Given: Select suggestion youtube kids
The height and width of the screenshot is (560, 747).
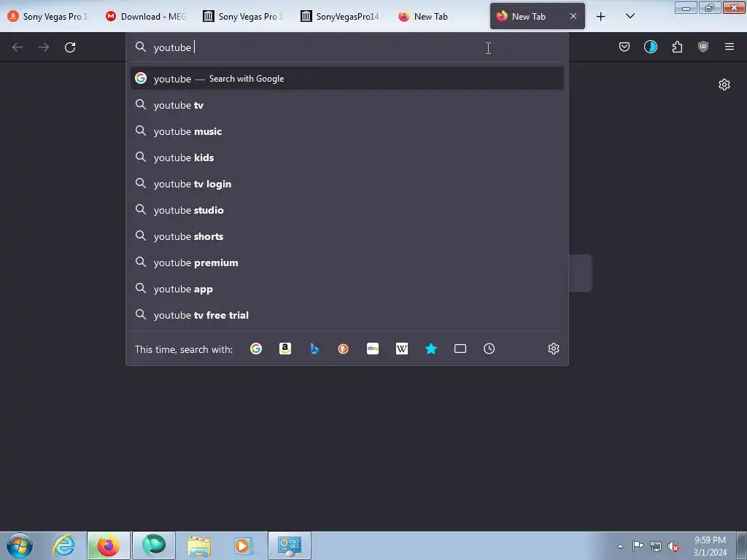Looking at the screenshot, I should (347, 157).
